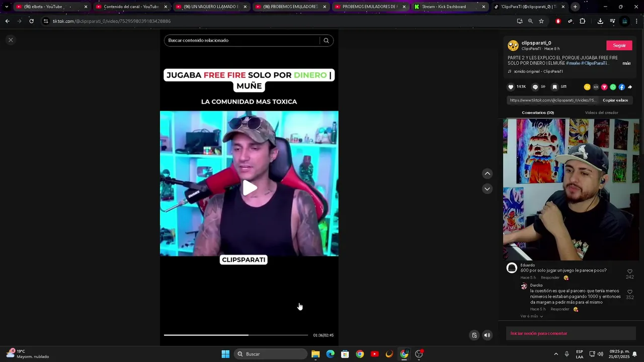Switch to 'Contenido del canal - YouTube' tab
This screenshot has width=644, height=362.
click(x=131, y=7)
